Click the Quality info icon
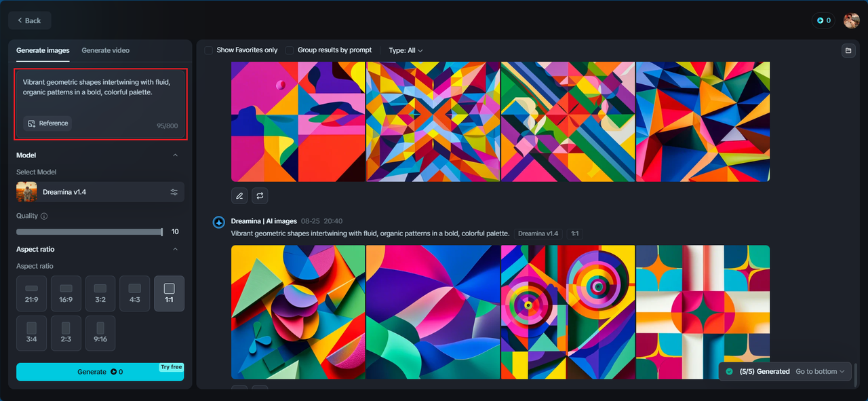Viewport: 868px width, 401px height. coord(44,216)
